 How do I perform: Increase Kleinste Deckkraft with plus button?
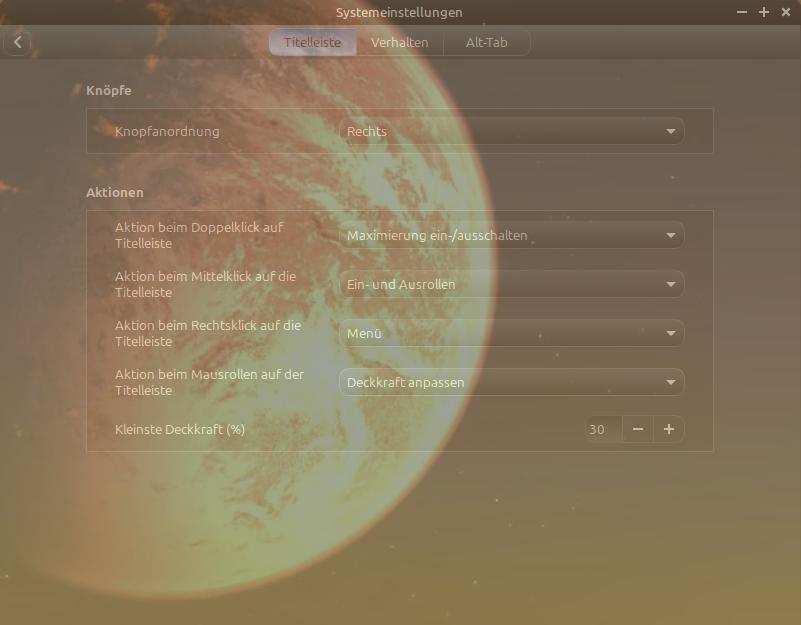pos(671,429)
